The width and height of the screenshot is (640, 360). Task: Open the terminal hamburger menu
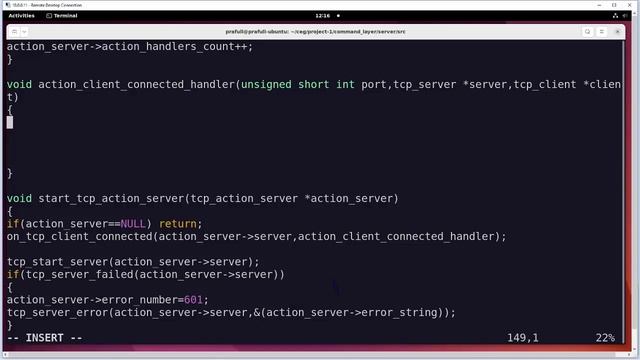coord(602,31)
